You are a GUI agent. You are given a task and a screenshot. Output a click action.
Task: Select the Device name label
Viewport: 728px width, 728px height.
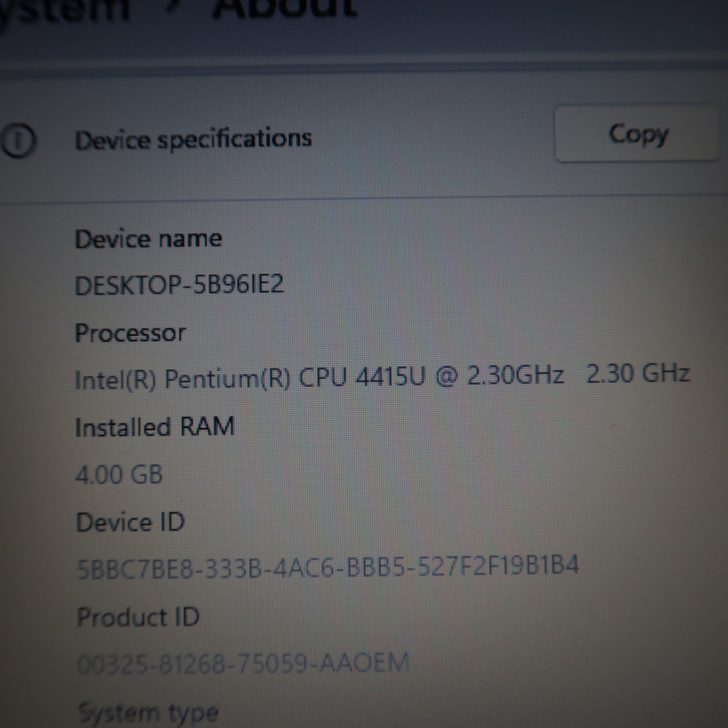pos(149,239)
